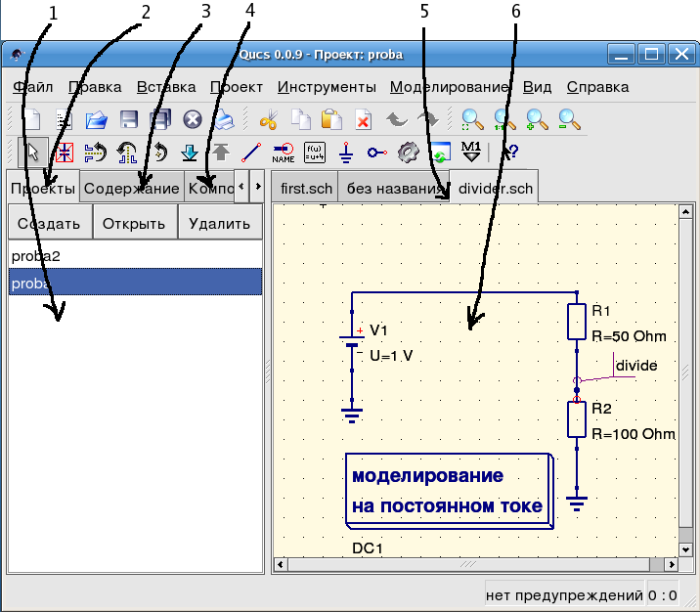The image size is (700, 613).
Task: Select the wire drawing tool
Action: 252,153
